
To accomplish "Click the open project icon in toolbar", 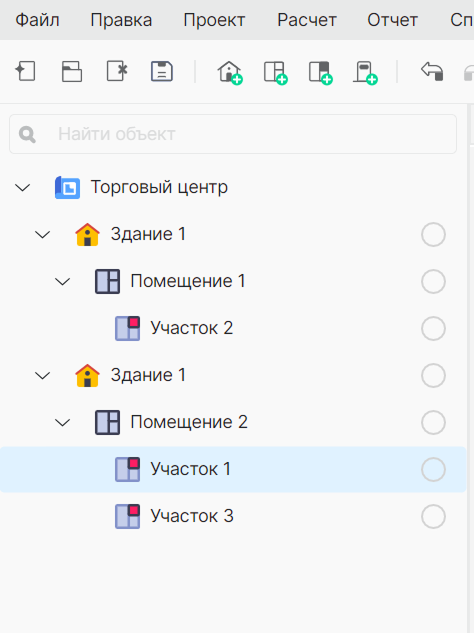I will (x=72, y=71).
